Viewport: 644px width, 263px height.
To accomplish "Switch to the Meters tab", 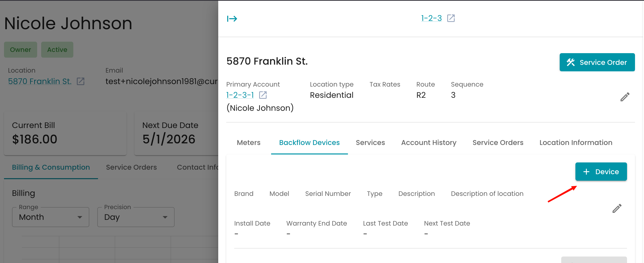I will (248, 142).
